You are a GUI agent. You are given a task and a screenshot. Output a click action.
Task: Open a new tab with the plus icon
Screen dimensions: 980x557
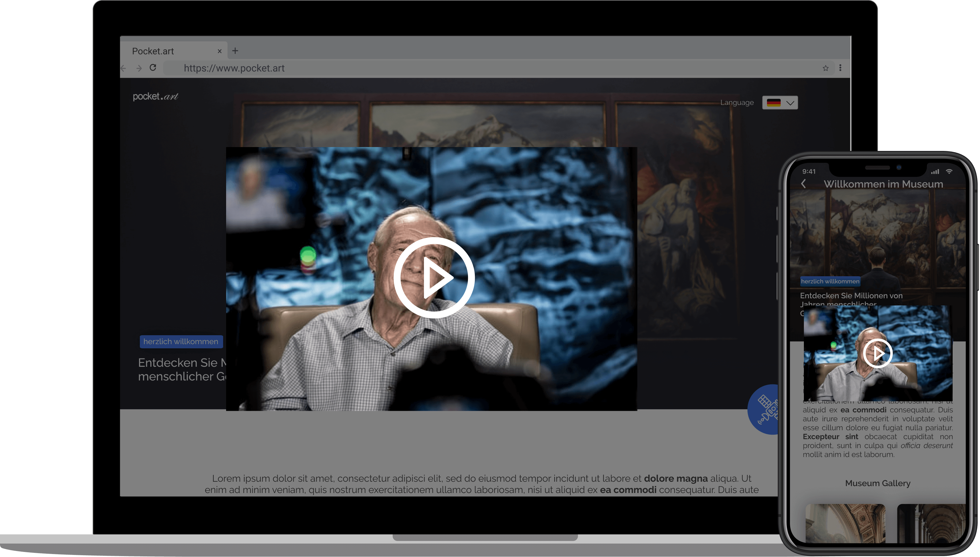coord(235,51)
